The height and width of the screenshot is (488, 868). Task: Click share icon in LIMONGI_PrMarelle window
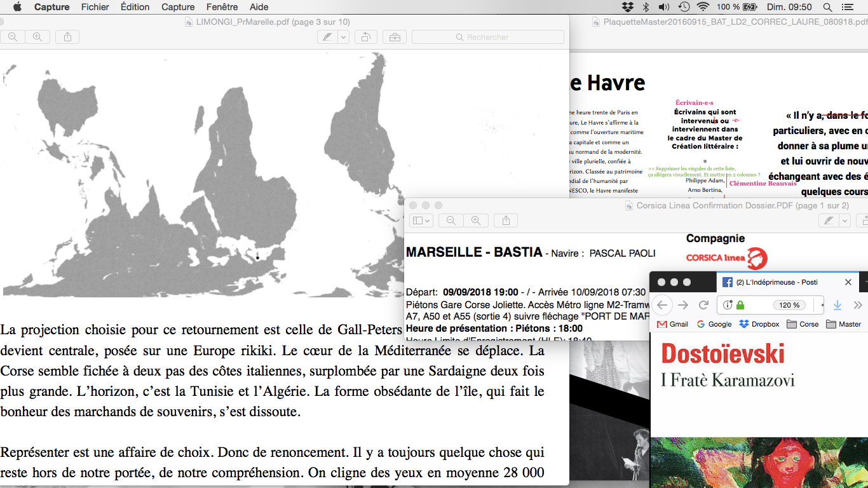click(67, 37)
